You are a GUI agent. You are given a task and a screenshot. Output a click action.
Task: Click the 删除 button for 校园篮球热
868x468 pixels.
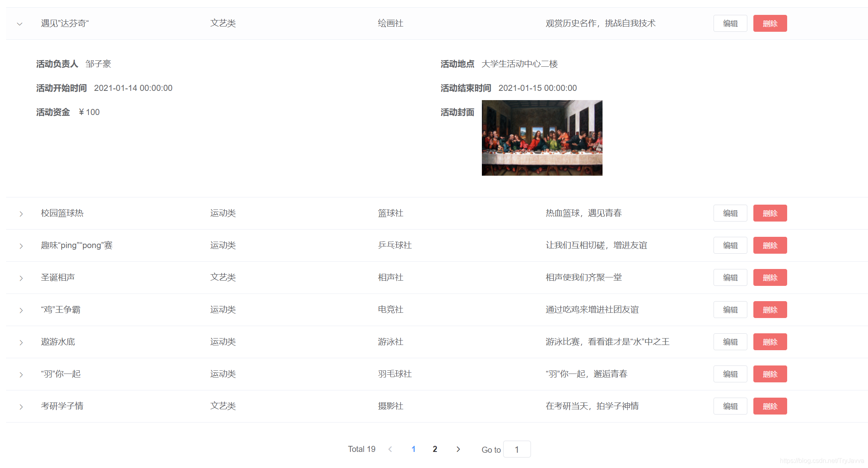point(770,213)
